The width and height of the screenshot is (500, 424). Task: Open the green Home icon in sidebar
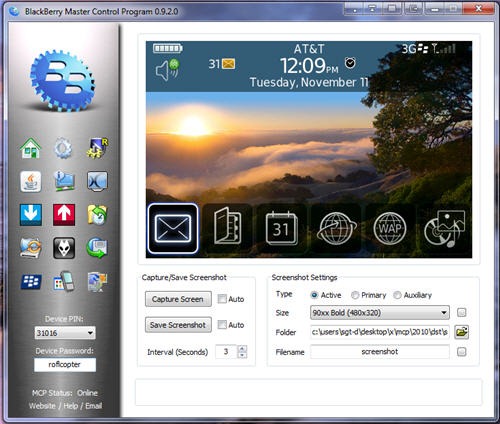coord(31,148)
